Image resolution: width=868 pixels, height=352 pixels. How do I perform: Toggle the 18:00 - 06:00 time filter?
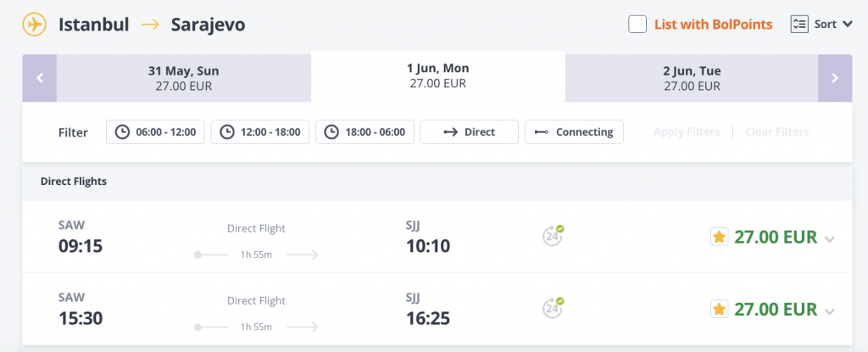tap(365, 132)
